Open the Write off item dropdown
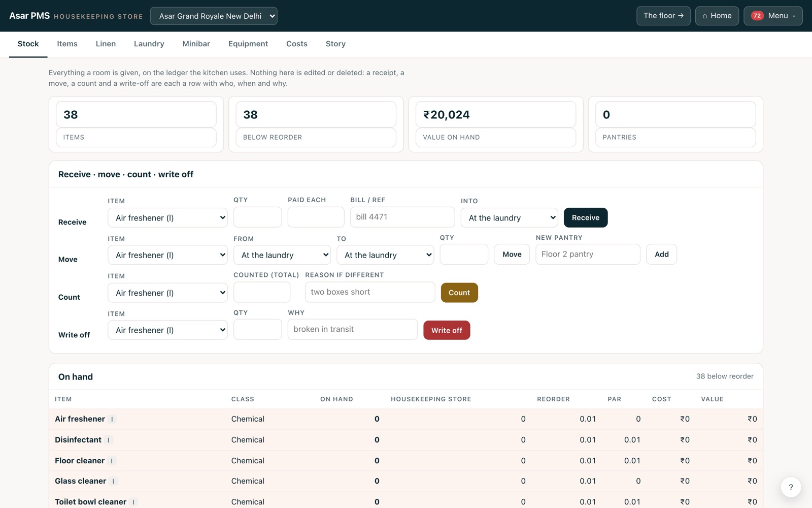 point(167,330)
